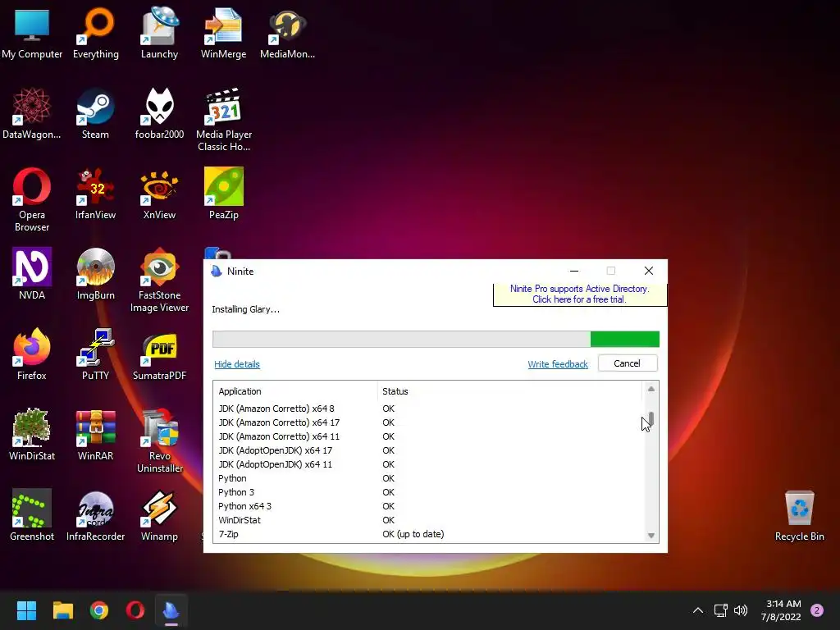Image resolution: width=840 pixels, height=630 pixels.
Task: Click the details list scrollbar thumb
Action: pos(651,418)
